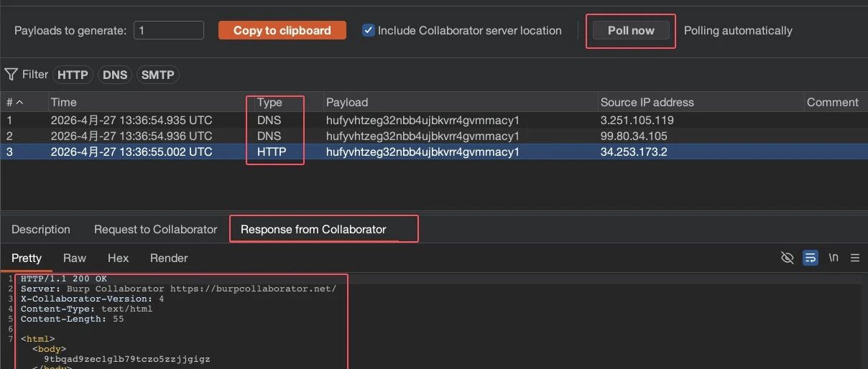Click the response body string 9tbqad9zec1g1b79tczo5zzjjgigz
Image resolution: width=868 pixels, height=369 pixels.
(127, 358)
